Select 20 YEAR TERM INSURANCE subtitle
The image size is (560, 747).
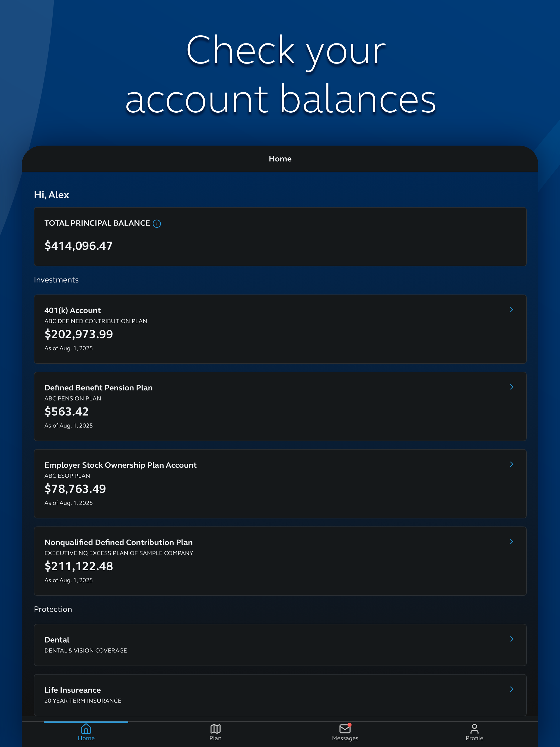(83, 701)
